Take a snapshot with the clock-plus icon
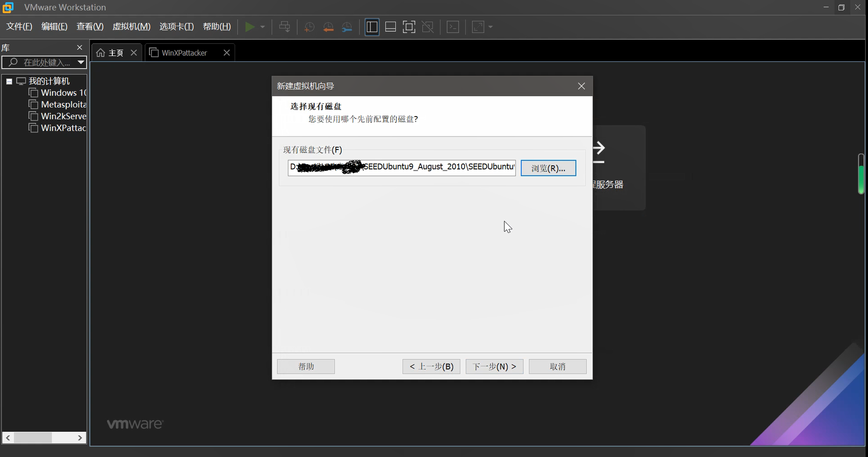 click(x=309, y=27)
